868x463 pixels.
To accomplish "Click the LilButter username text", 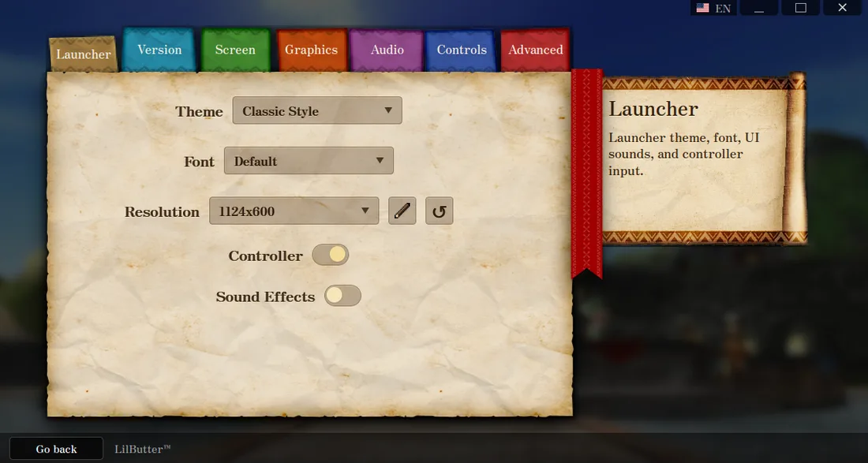I will pyautogui.click(x=143, y=449).
